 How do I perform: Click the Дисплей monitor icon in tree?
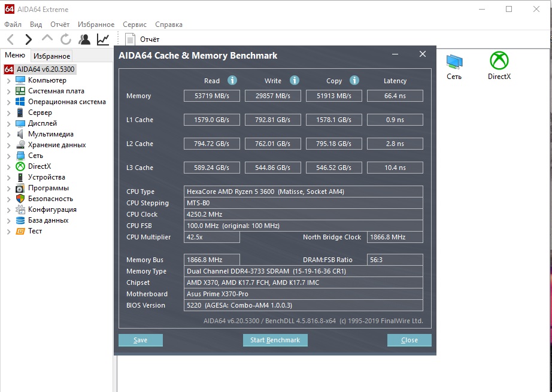point(20,123)
